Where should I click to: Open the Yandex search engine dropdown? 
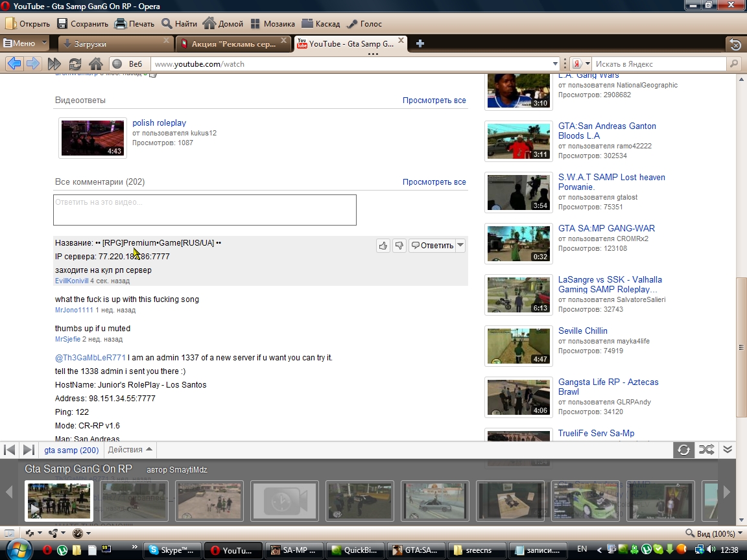tap(581, 64)
